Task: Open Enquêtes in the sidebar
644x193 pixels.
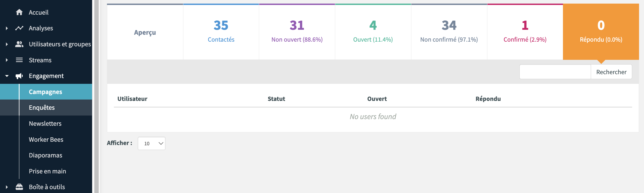Action: click(x=42, y=108)
